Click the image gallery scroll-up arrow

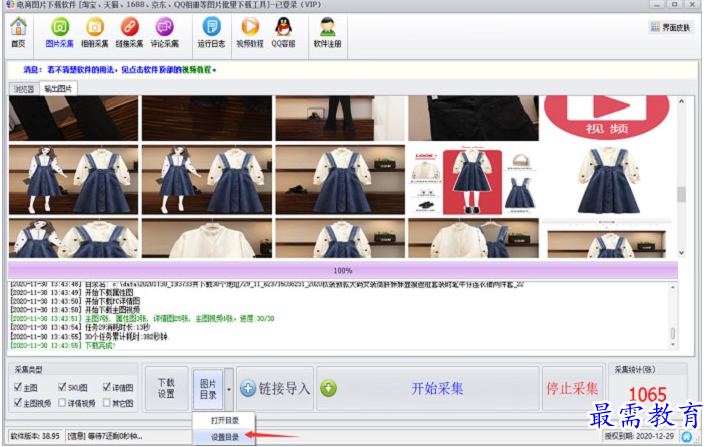(681, 102)
